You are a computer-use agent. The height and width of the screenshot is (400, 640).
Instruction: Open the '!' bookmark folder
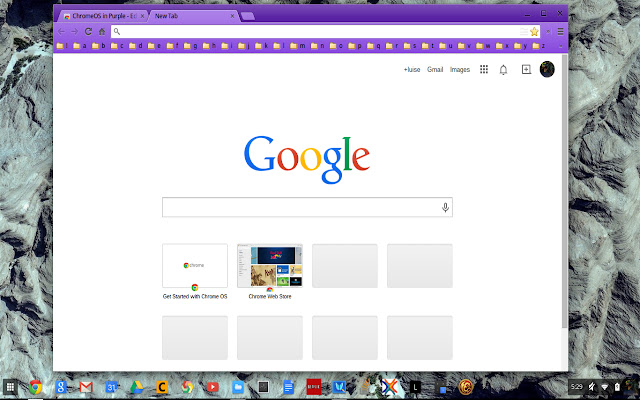click(x=62, y=46)
